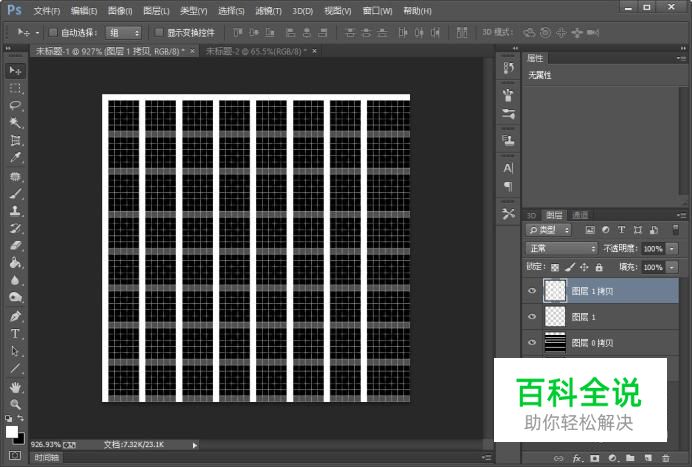Image resolution: width=692 pixels, height=467 pixels.
Task: Click the background color swatch
Action: pyautogui.click(x=20, y=439)
